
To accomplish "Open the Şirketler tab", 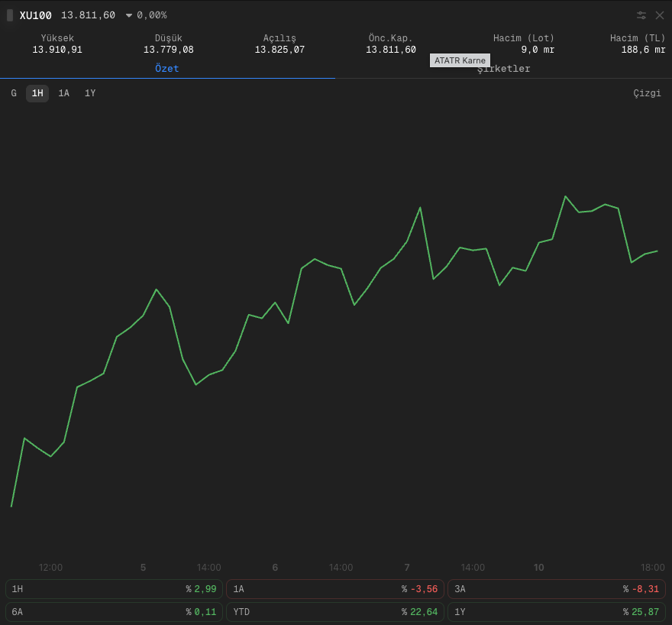I will (503, 69).
